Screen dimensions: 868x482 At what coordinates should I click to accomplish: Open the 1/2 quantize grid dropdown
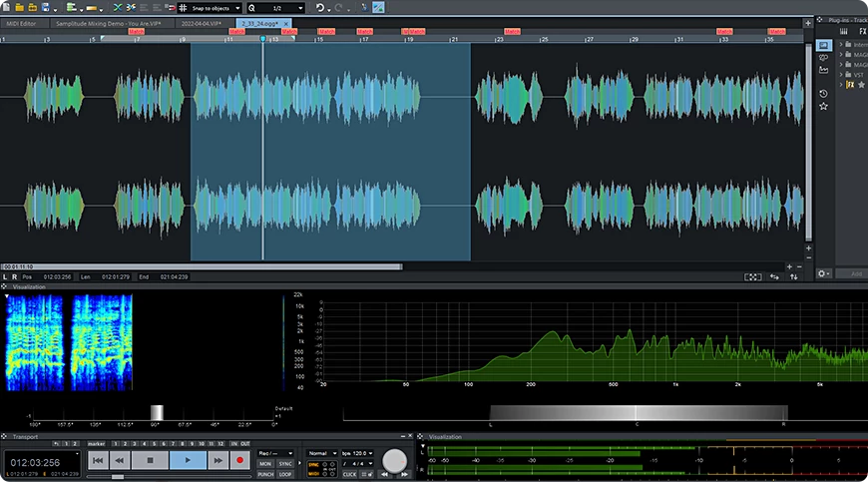pos(284,7)
